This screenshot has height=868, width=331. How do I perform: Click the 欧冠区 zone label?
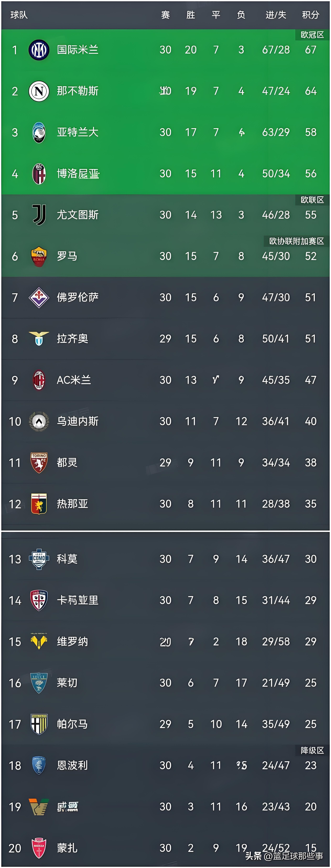point(312,35)
